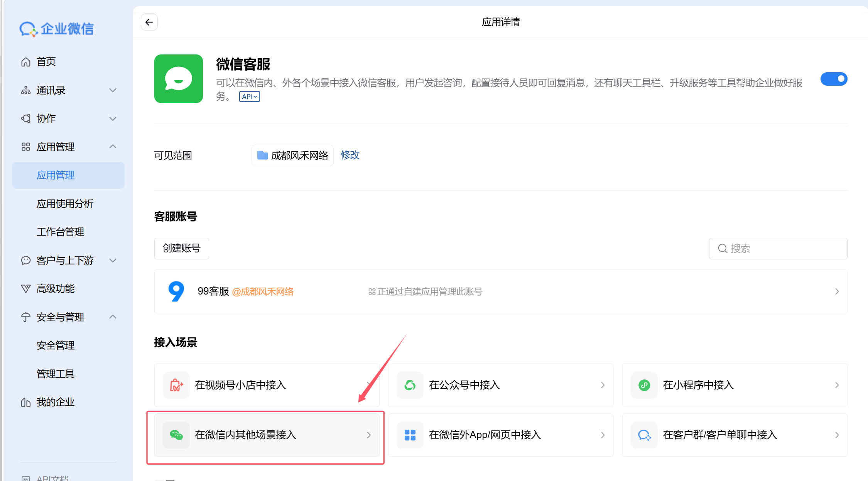Open 在视频号小店中接入 card

pos(267,385)
